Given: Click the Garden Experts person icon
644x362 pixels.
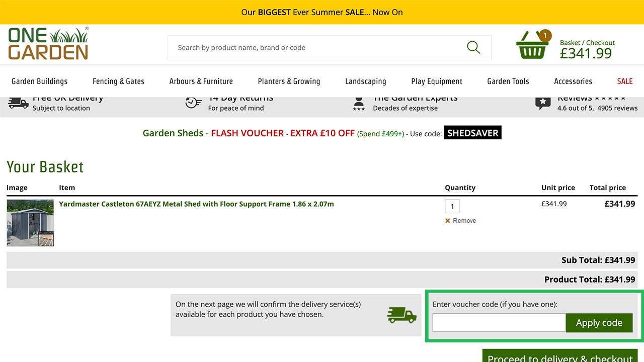Looking at the screenshot, I should click(x=359, y=104).
